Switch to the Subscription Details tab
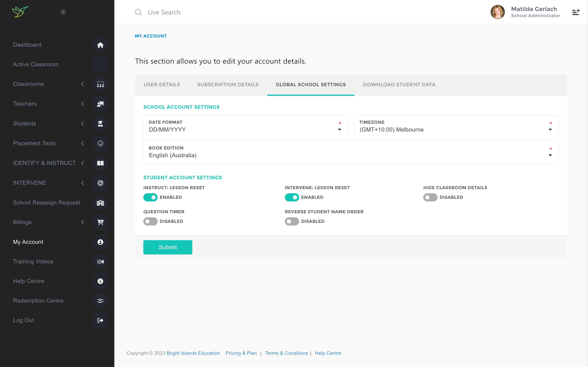588x367 pixels. tap(228, 84)
